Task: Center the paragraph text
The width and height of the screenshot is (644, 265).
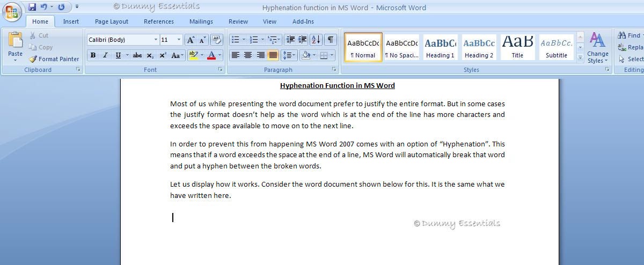Action: point(248,55)
